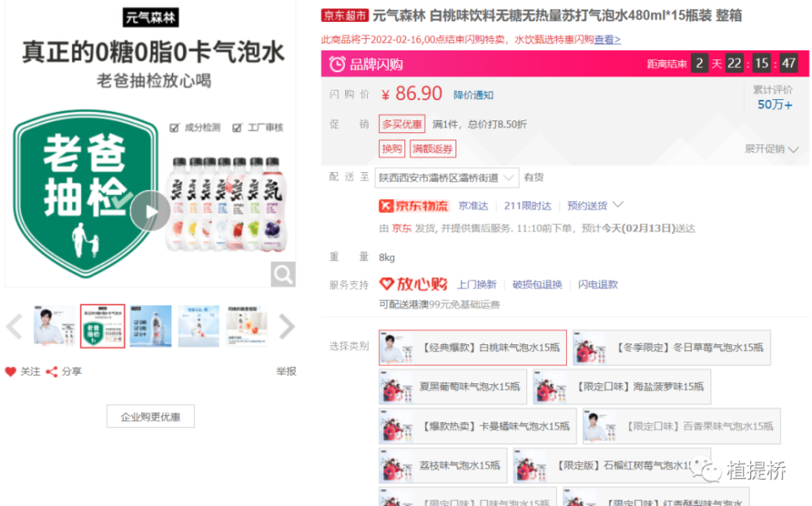
Task: Click the product title text
Action: tap(557, 15)
